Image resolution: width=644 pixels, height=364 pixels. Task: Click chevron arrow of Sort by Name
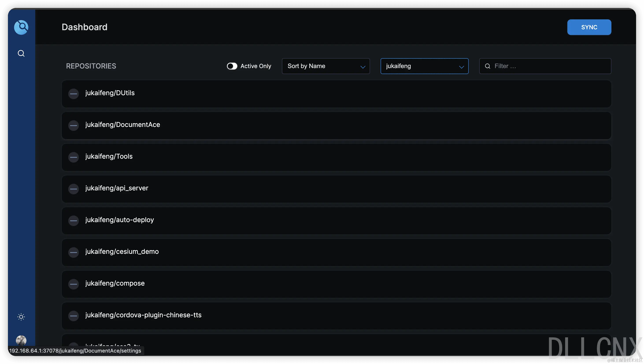pos(363,67)
